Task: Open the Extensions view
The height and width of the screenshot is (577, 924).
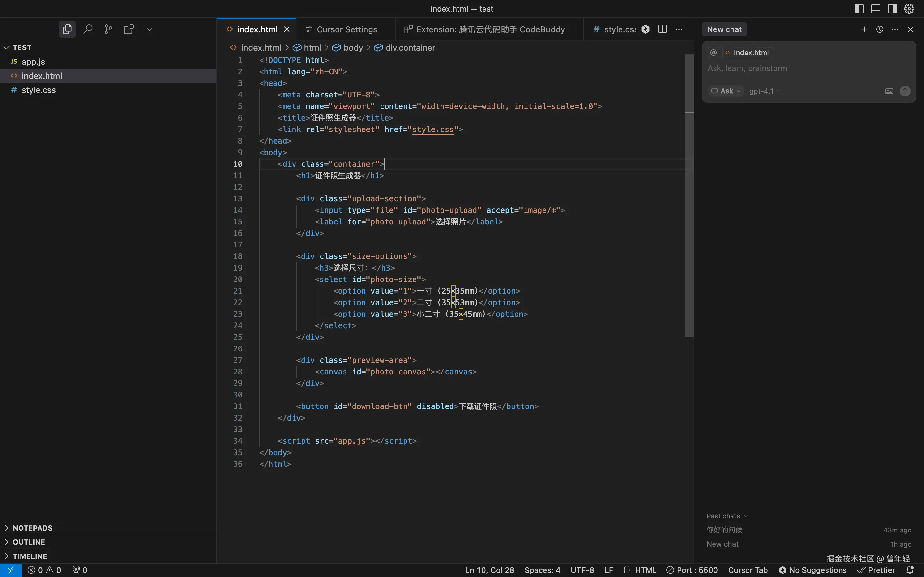Action: [129, 29]
